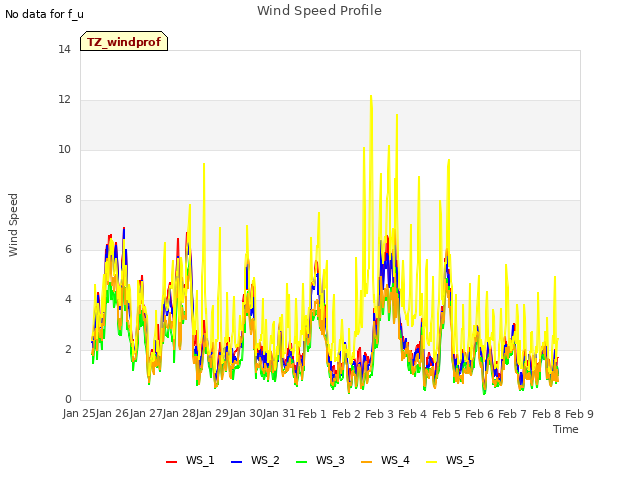
Task: Click the Jan 25 x-axis label
Action: point(79,414)
